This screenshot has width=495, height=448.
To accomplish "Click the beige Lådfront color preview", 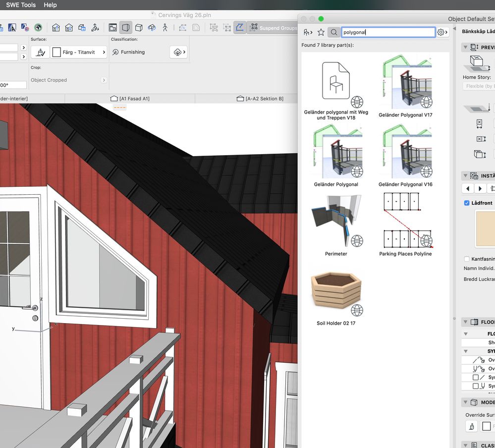I will pyautogui.click(x=485, y=228).
